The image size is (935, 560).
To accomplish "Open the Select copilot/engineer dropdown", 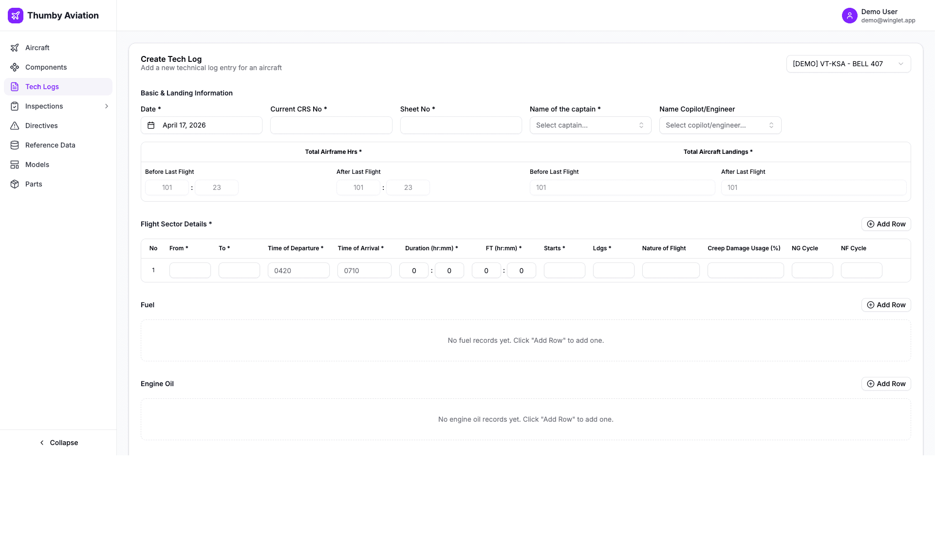I will coord(720,125).
